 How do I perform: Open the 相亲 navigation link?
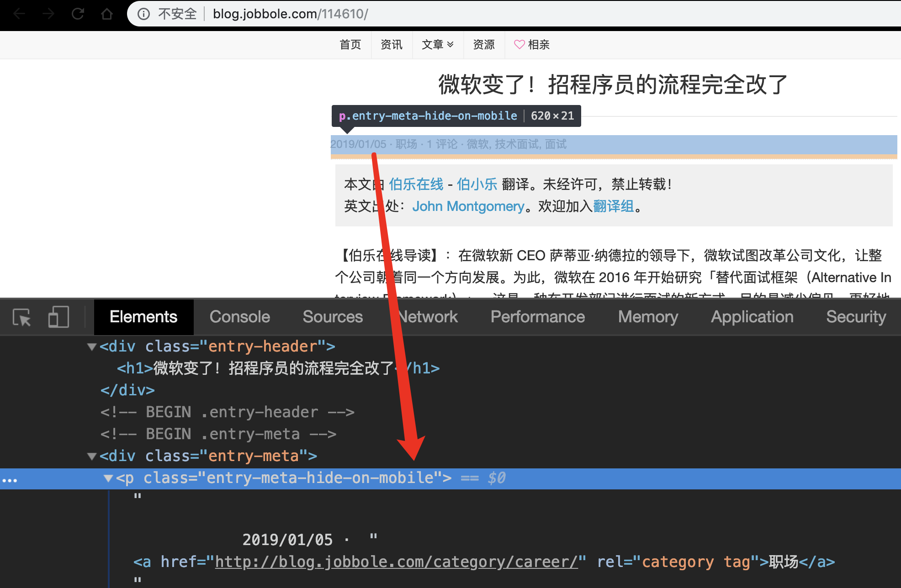click(539, 44)
